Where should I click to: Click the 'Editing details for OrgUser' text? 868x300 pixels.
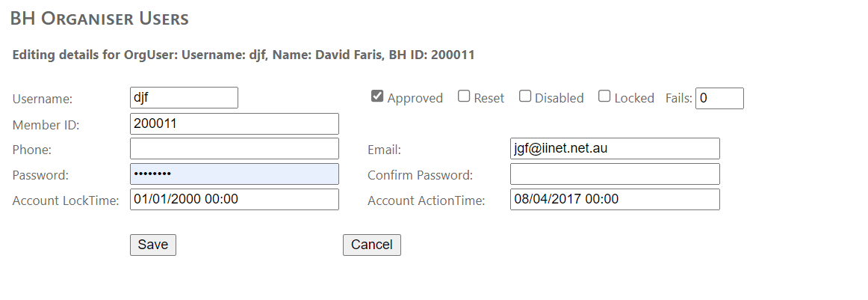point(244,55)
